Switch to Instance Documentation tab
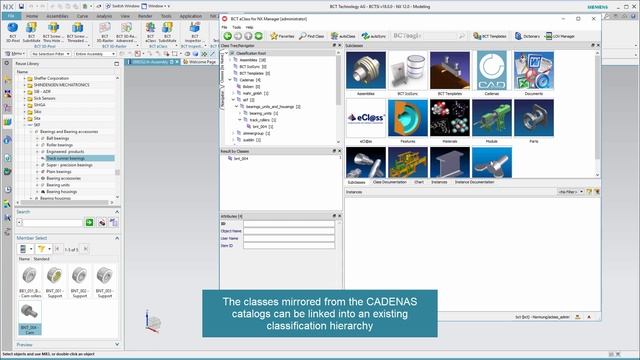Screen dimensions: 640x360 [x=474, y=182]
